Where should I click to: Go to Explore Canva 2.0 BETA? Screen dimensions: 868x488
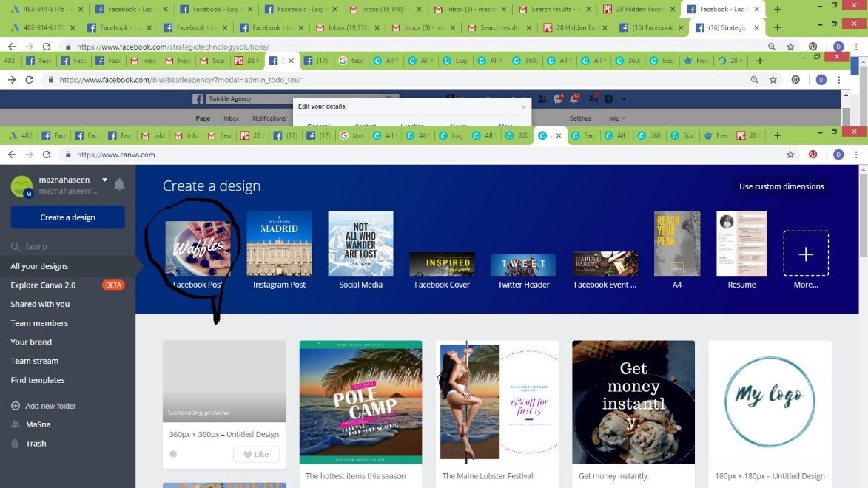coord(43,285)
